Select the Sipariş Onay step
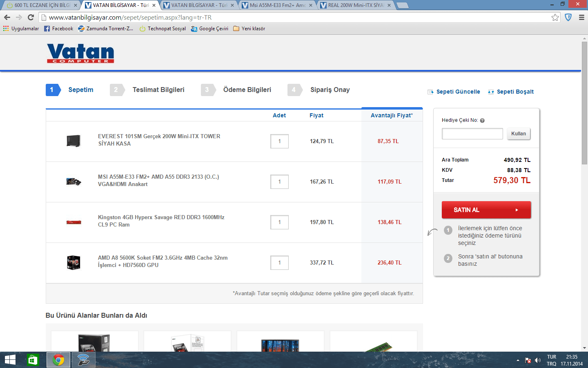 (319, 90)
